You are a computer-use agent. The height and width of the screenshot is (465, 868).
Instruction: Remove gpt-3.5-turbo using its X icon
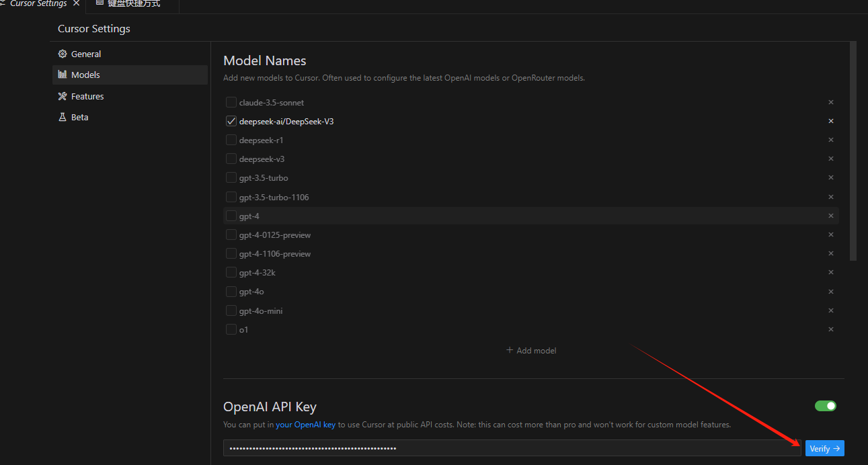click(x=831, y=178)
